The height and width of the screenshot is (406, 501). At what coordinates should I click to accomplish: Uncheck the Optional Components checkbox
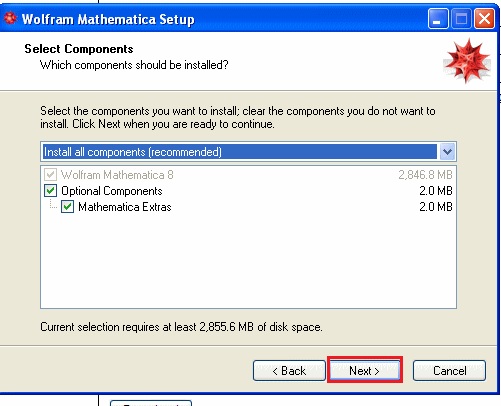click(51, 191)
